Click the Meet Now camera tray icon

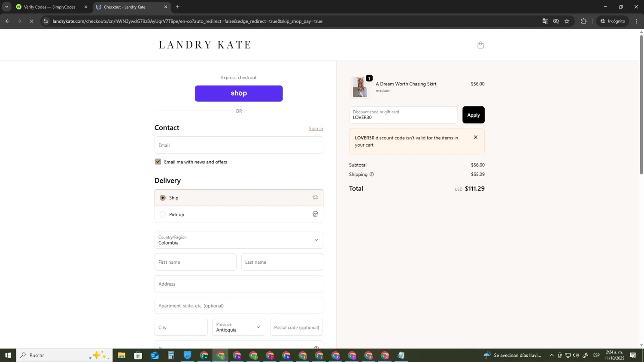tap(560, 355)
